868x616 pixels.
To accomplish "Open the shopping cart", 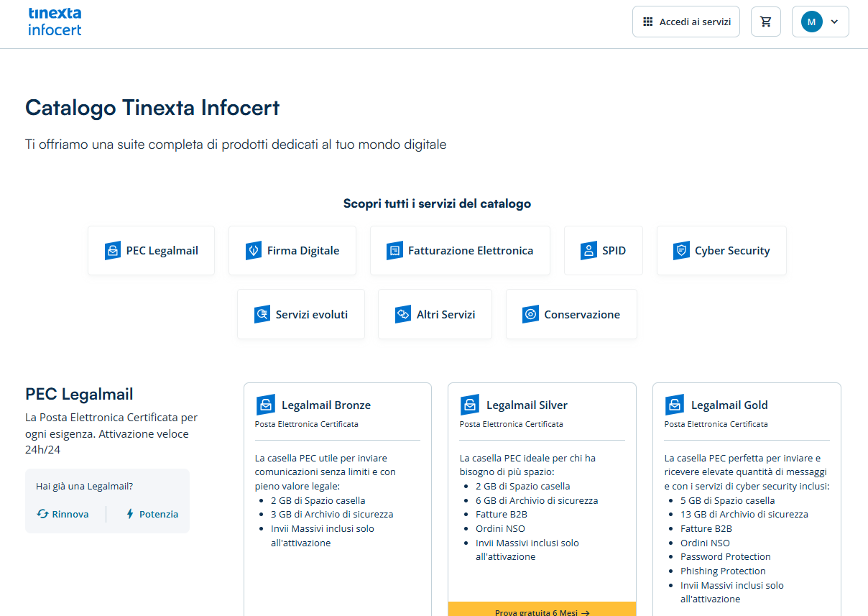I will pos(766,22).
